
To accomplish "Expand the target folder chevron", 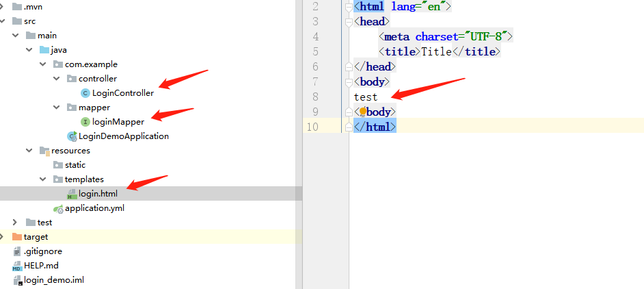I will pyautogui.click(x=1, y=237).
